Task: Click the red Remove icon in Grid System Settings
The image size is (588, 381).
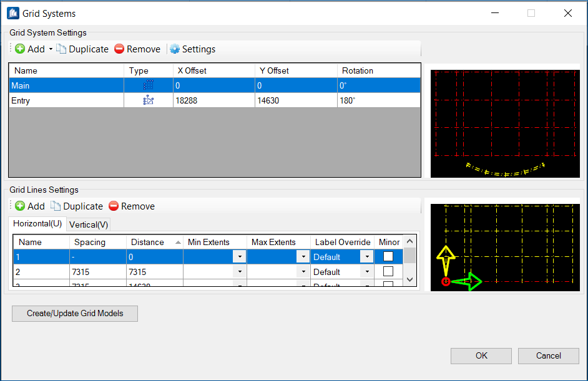Action: pyautogui.click(x=119, y=49)
